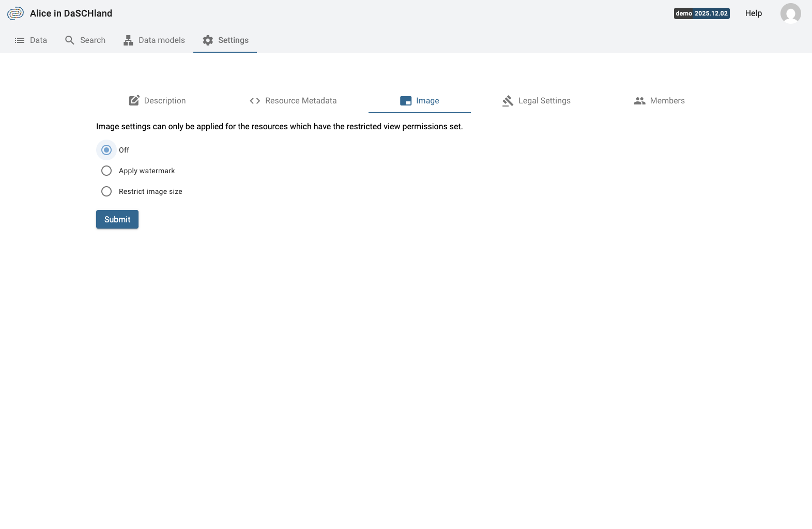Click the 'Apply watermark' option label
The image size is (812, 529).
click(x=147, y=171)
